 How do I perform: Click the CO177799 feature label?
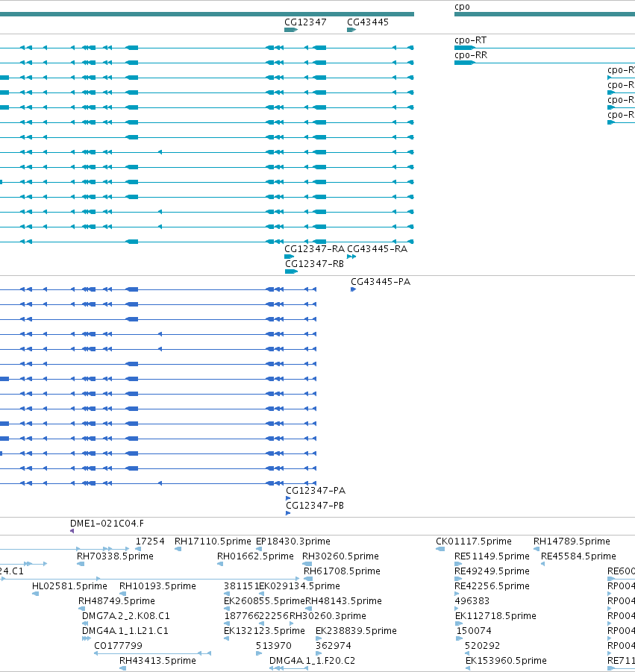pos(118,646)
